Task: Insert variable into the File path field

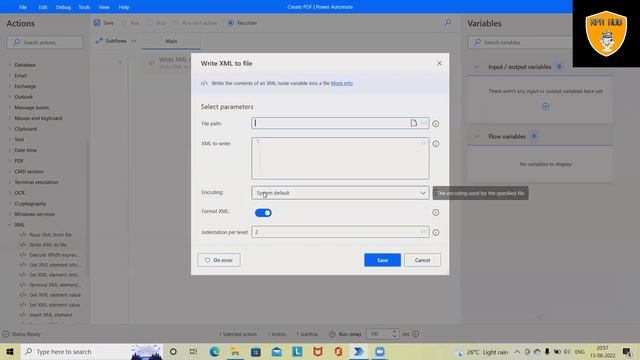Action: (x=424, y=123)
